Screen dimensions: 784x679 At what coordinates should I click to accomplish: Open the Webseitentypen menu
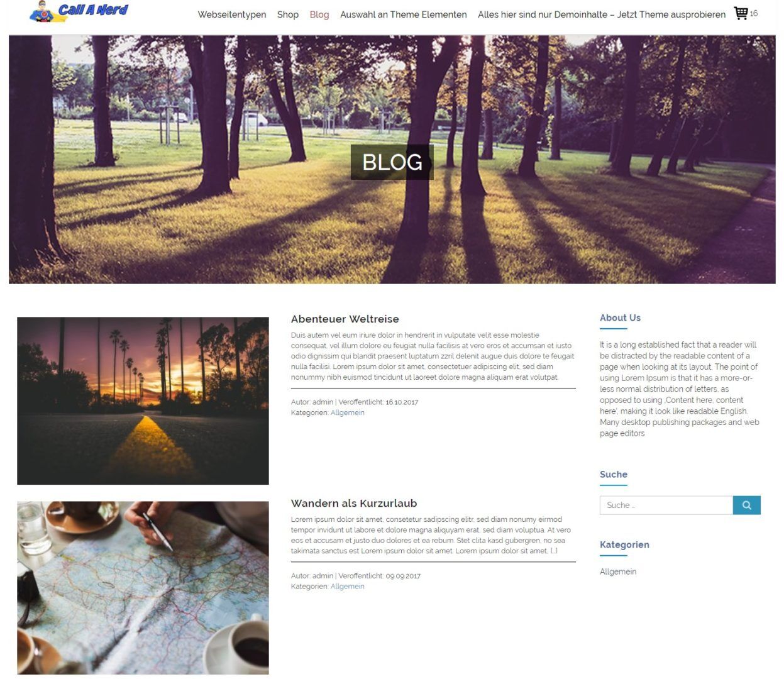[x=232, y=14]
